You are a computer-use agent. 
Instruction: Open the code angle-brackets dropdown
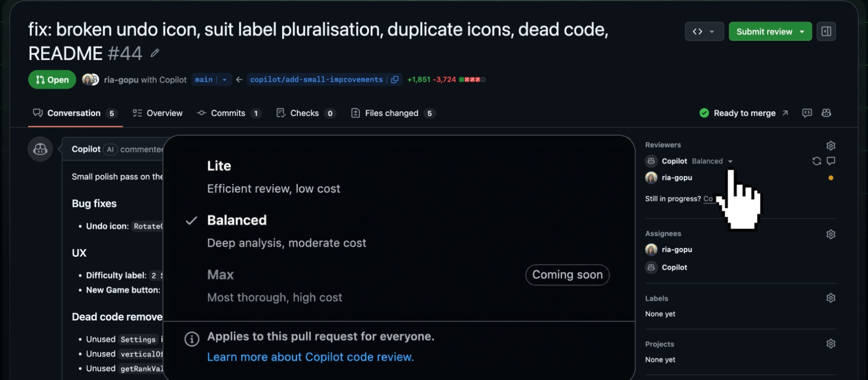(x=704, y=31)
